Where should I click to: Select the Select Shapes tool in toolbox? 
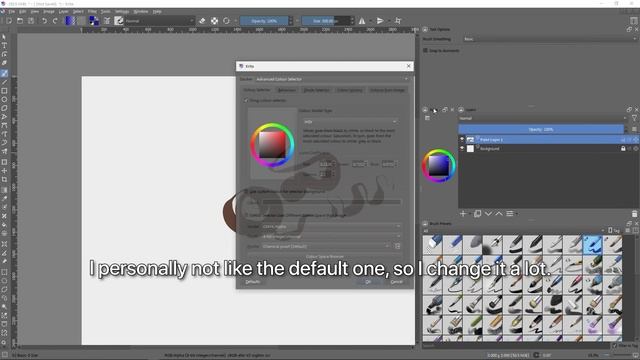[x=4, y=37]
